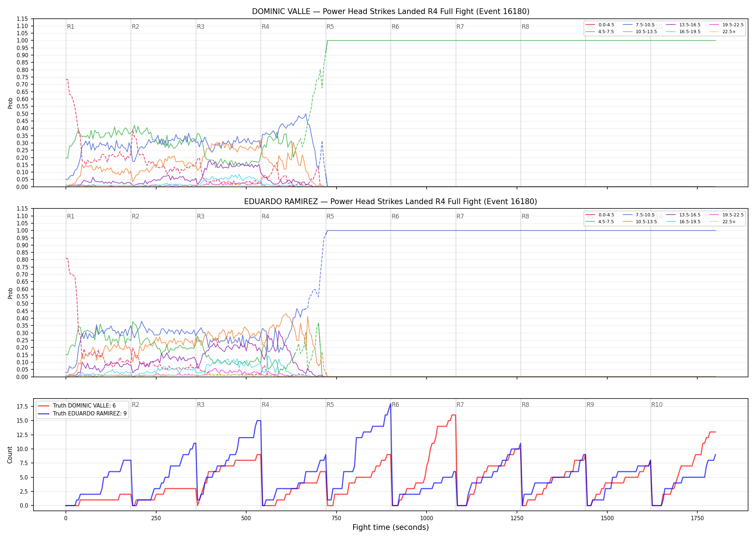Pick 4.5-7.5 legend entry in Eduardo Ramirez chart
The width and height of the screenshot is (756, 540).
[599, 222]
